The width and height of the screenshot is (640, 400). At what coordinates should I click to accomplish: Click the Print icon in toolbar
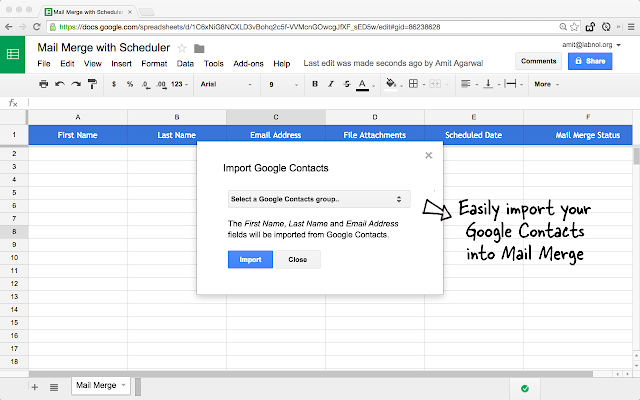click(x=43, y=84)
